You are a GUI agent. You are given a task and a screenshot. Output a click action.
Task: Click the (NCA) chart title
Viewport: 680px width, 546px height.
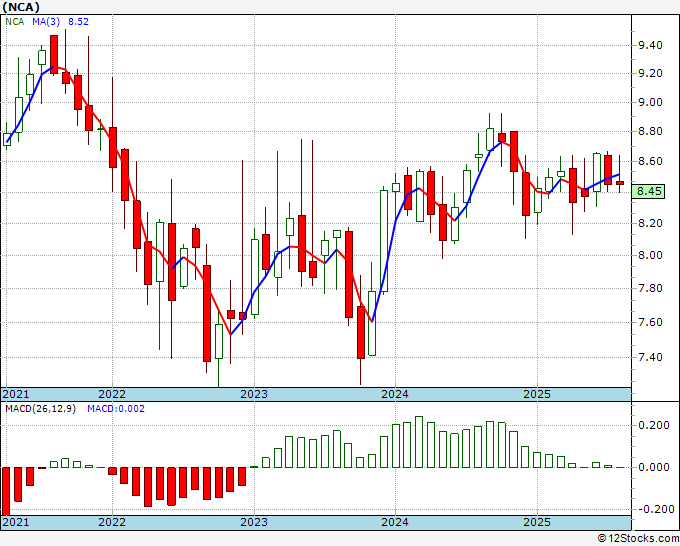(21, 7)
